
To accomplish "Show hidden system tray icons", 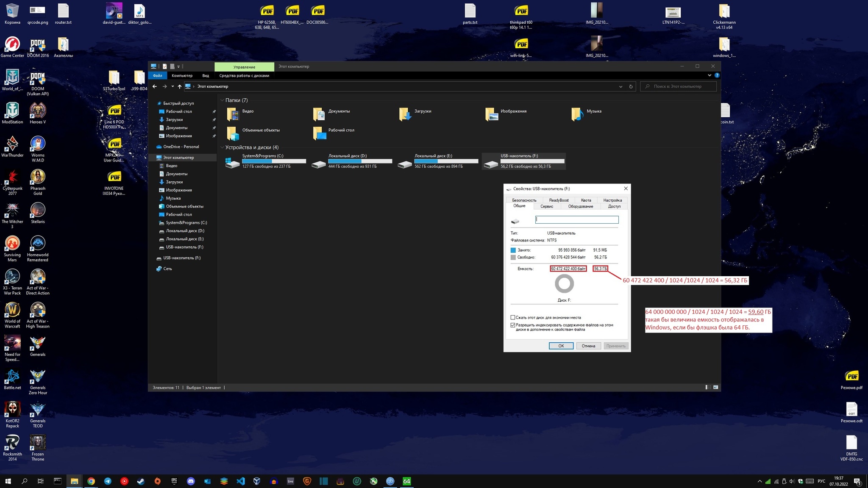I will pos(759,481).
